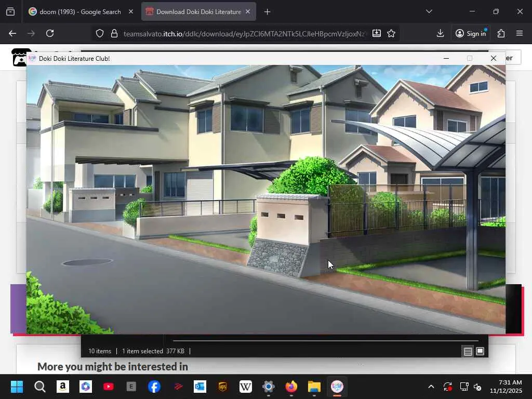Open a new browser tab
Screen dimensions: 532x399
[x=268, y=12]
